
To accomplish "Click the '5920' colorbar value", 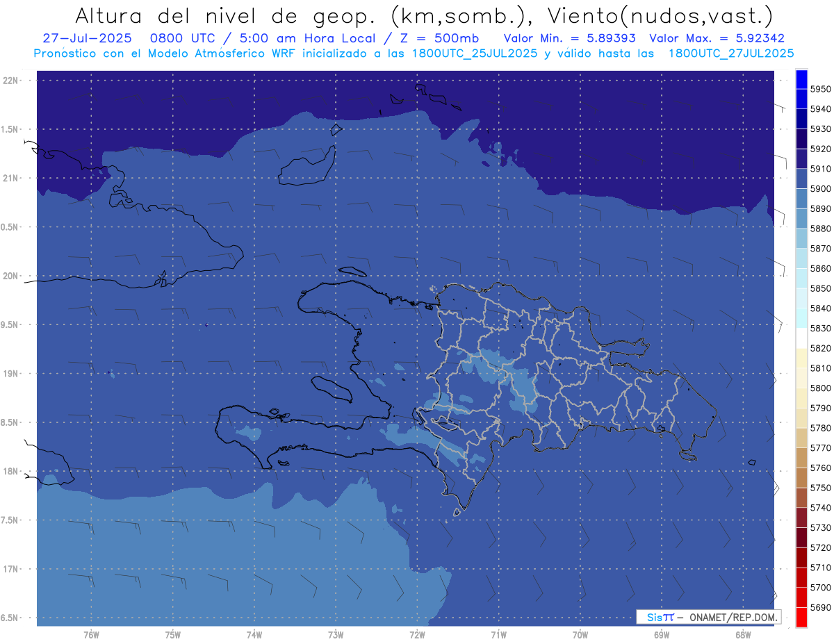I will [x=820, y=149].
